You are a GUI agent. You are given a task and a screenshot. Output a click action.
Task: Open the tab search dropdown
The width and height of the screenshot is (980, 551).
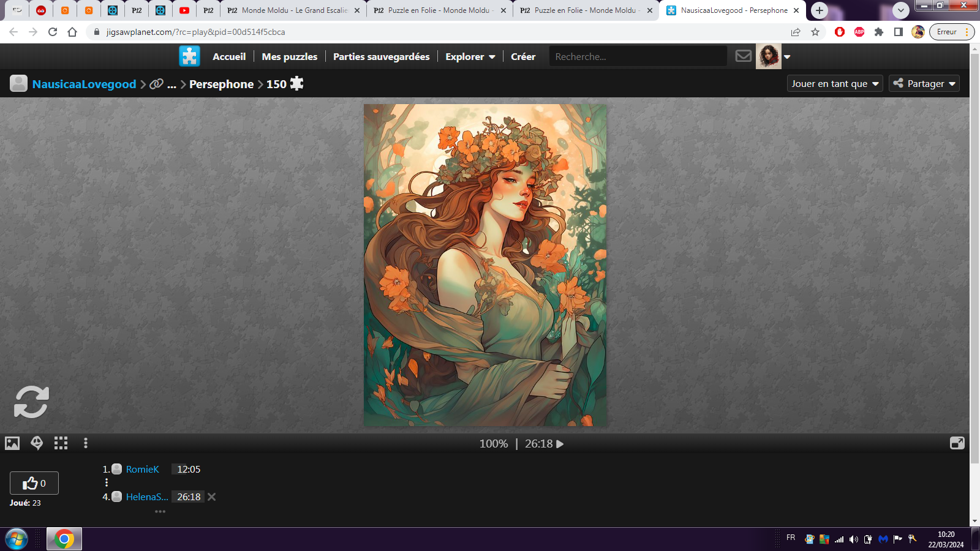pos(900,10)
